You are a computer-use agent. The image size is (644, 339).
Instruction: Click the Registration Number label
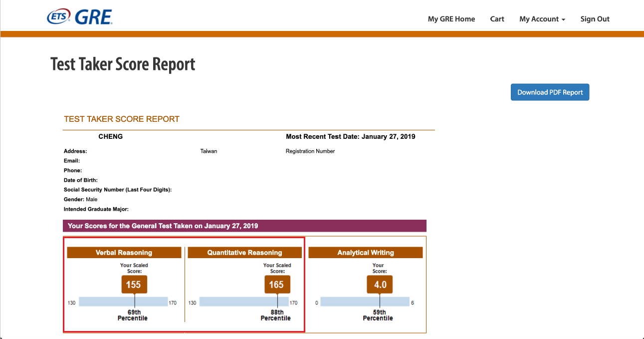point(310,151)
